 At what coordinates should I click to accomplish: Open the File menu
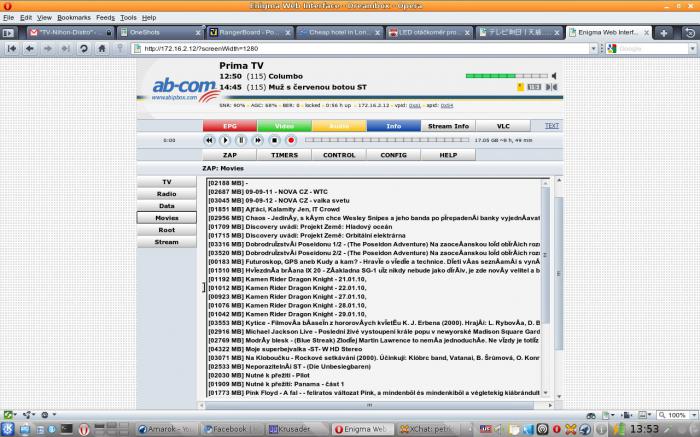point(8,17)
